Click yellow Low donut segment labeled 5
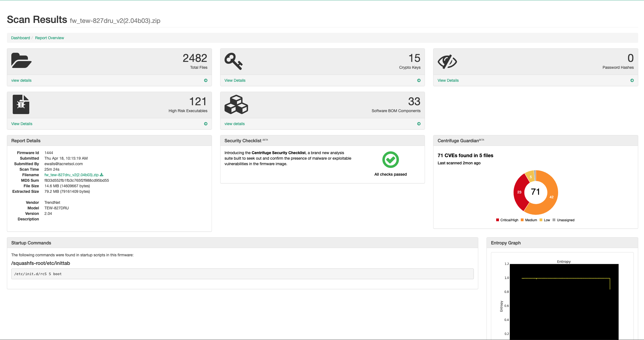644x340 pixels. [x=530, y=176]
